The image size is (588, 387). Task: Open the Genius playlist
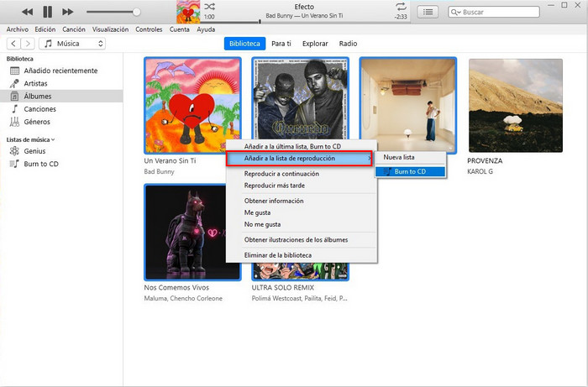pos(61,151)
